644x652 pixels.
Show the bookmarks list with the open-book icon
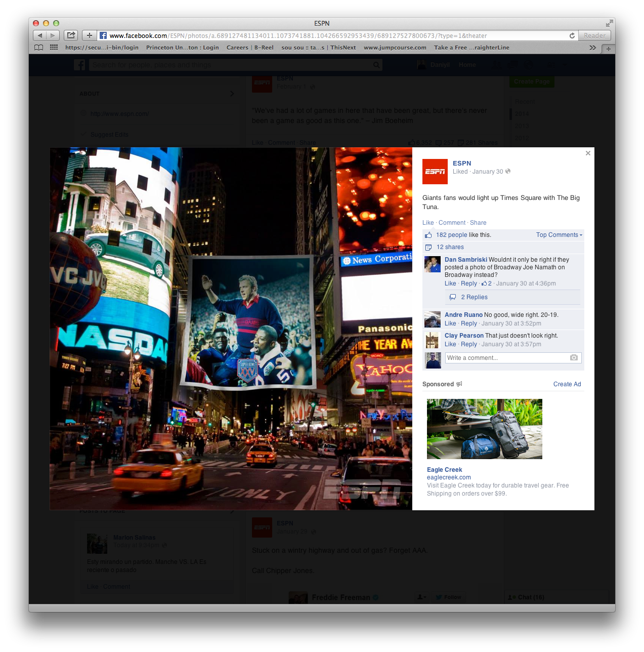(39, 48)
